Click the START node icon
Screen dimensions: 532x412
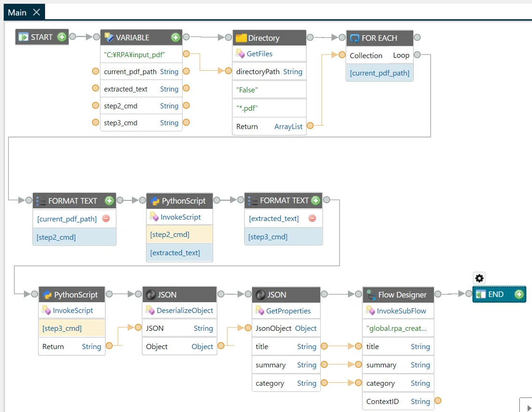click(x=23, y=37)
